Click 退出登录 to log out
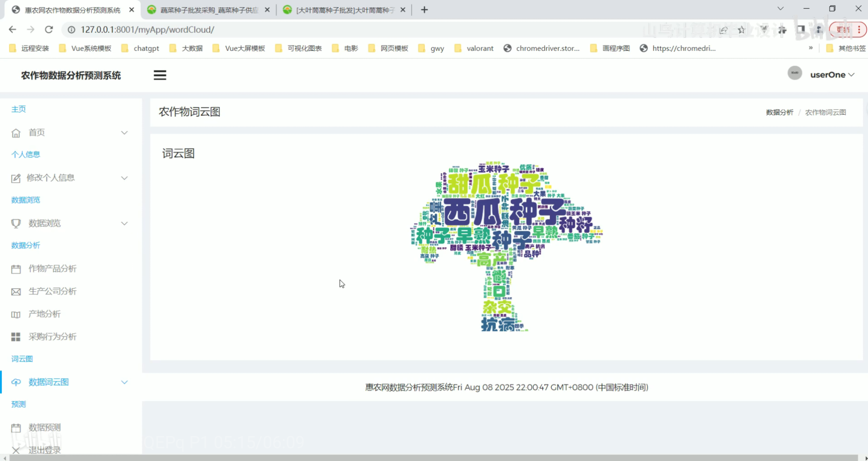The width and height of the screenshot is (868, 461). [x=44, y=450]
